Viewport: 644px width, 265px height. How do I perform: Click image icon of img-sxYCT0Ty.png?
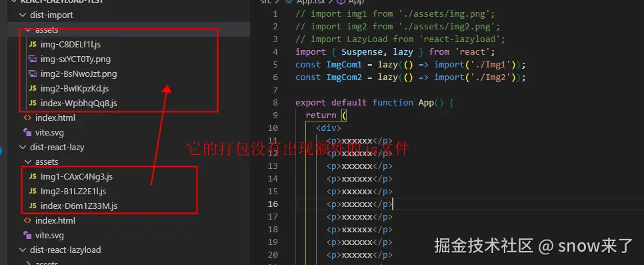coord(33,59)
